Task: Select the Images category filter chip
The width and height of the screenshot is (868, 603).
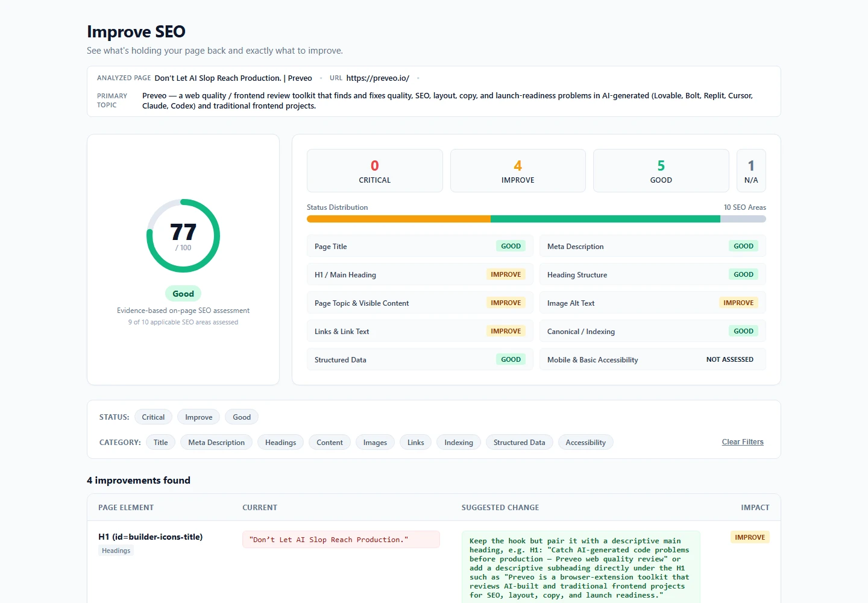Action: (x=375, y=442)
